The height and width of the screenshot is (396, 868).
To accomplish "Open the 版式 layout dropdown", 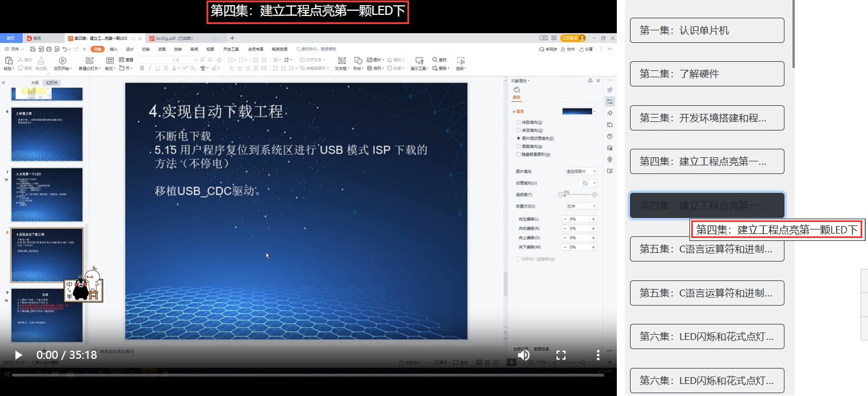I will (110, 69).
